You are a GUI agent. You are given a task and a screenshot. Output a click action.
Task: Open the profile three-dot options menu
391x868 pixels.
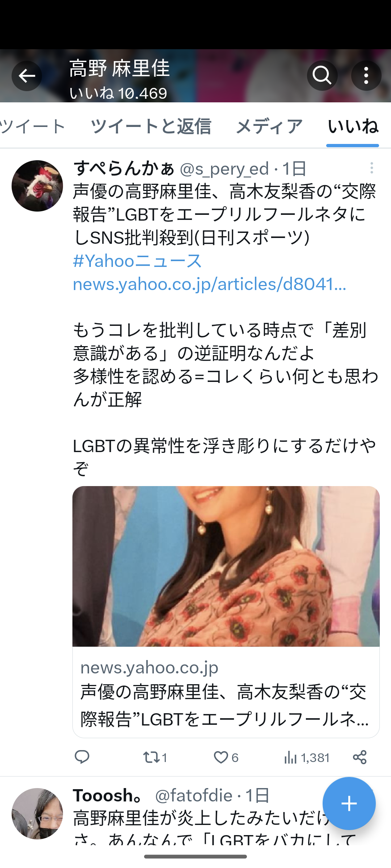[x=366, y=76]
